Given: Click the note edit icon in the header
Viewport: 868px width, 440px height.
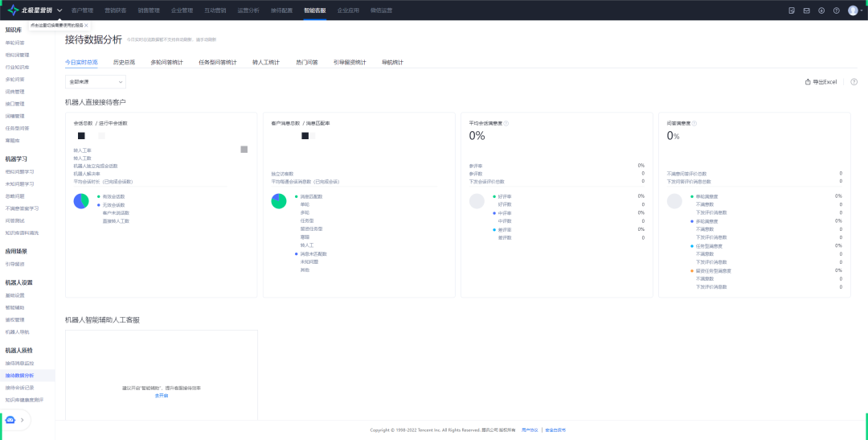Looking at the screenshot, I should click(x=792, y=10).
